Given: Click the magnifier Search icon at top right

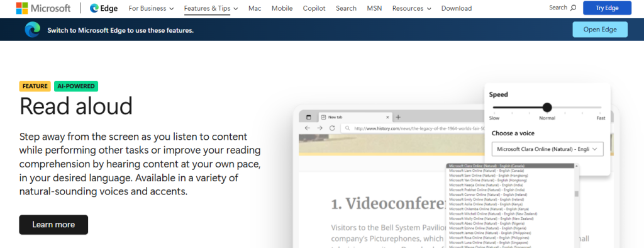Looking at the screenshot, I should tap(574, 8).
